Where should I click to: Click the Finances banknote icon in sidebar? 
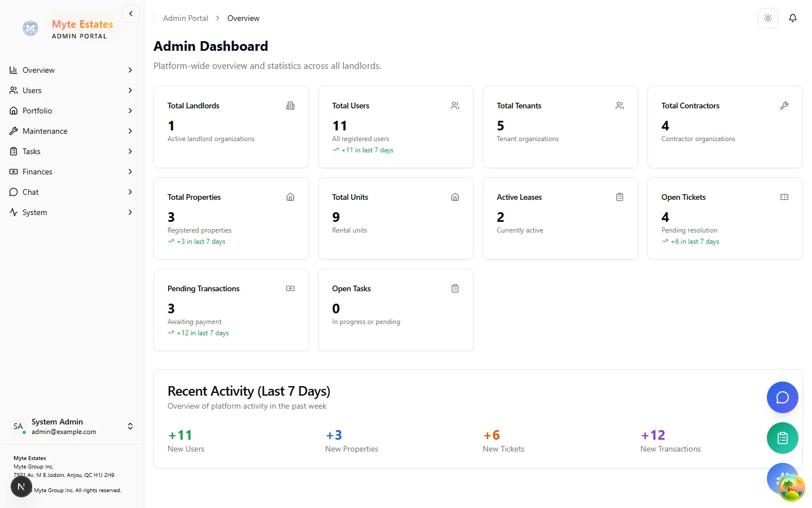[14, 172]
